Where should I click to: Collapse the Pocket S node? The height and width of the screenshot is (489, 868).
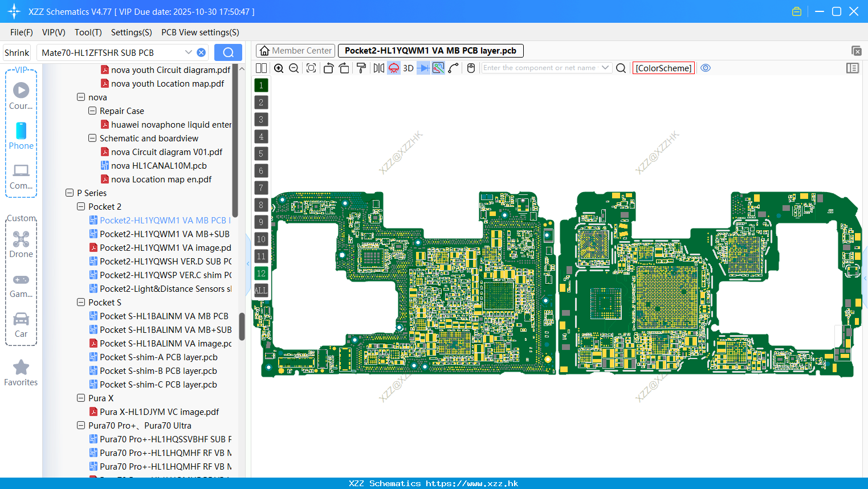tap(81, 302)
